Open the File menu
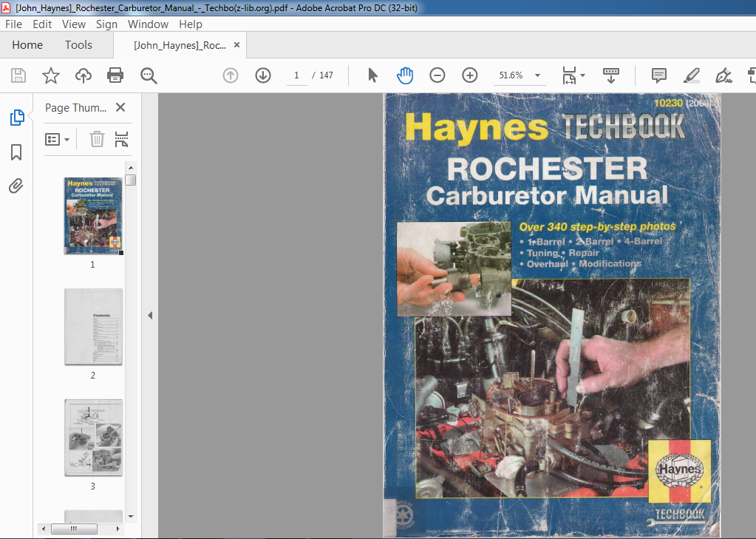Viewport: 756px width, 539px height. pos(13,24)
